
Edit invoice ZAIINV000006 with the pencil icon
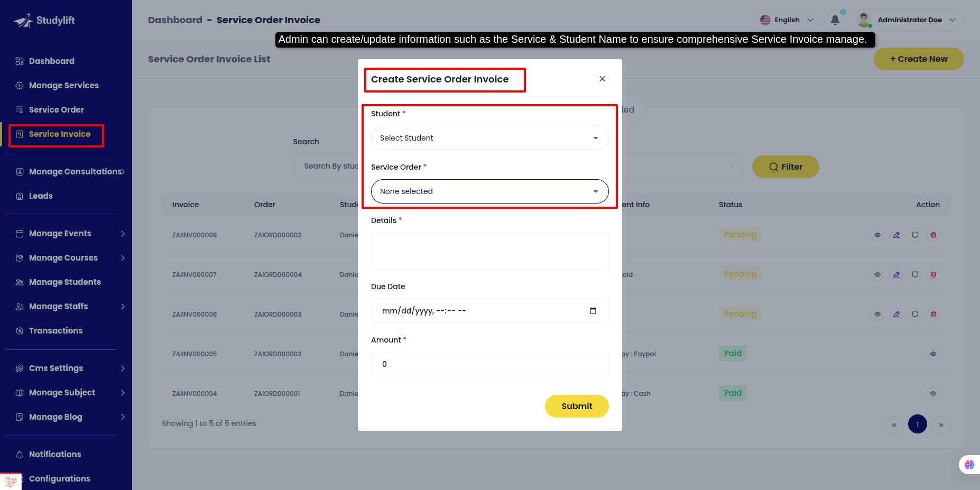896,314
